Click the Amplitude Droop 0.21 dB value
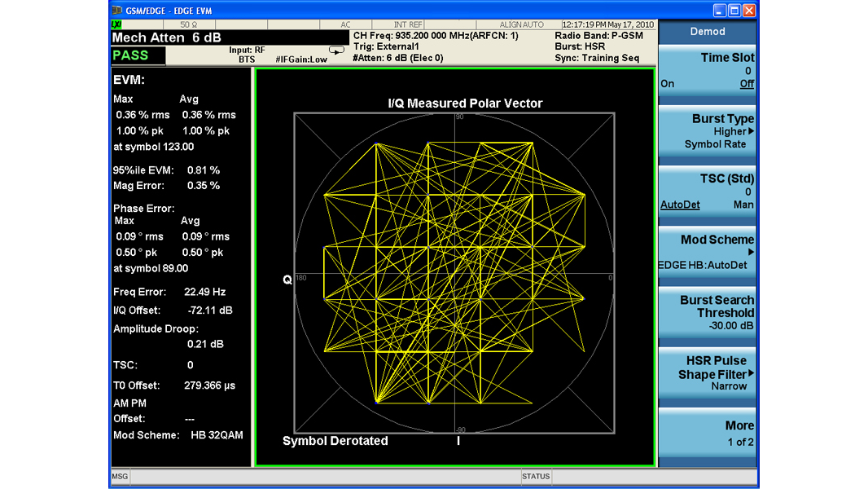Image resolution: width=868 pixels, height=489 pixels. tap(205, 344)
